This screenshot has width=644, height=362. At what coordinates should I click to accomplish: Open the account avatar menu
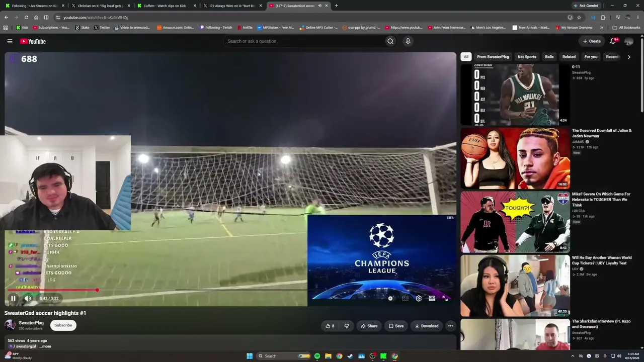click(x=628, y=41)
